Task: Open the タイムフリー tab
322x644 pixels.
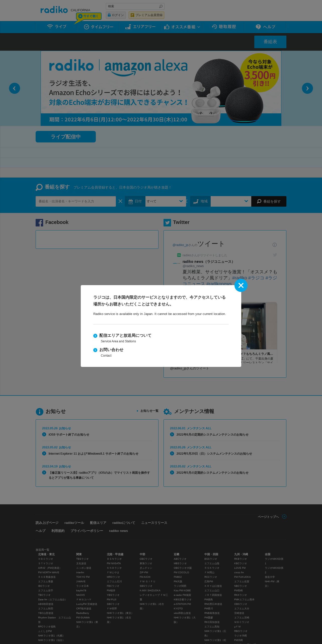Action: (x=99, y=27)
